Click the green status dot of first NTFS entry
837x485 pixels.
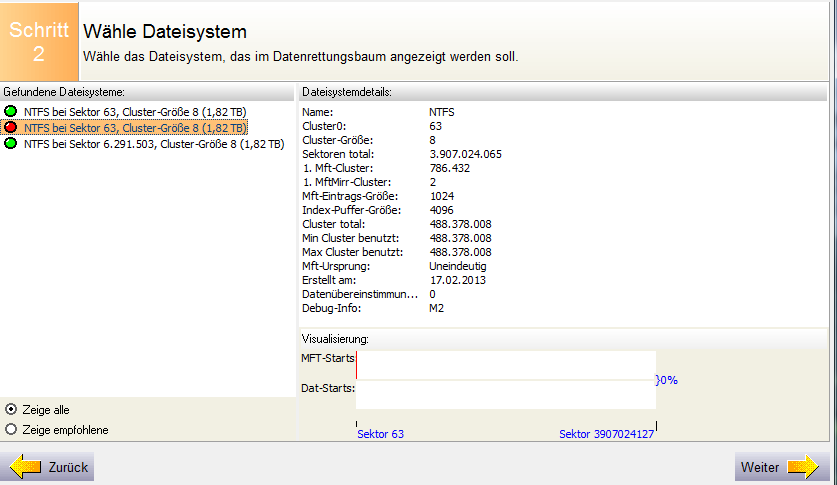pyautogui.click(x=11, y=112)
